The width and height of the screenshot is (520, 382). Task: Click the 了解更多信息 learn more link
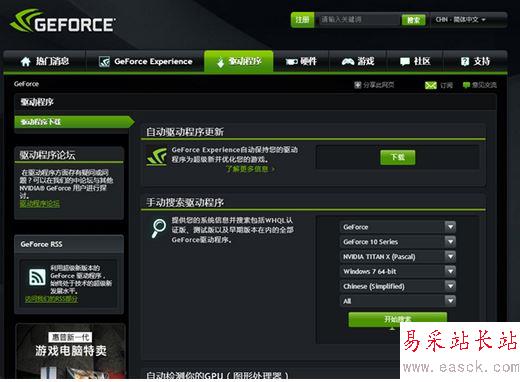(249, 169)
